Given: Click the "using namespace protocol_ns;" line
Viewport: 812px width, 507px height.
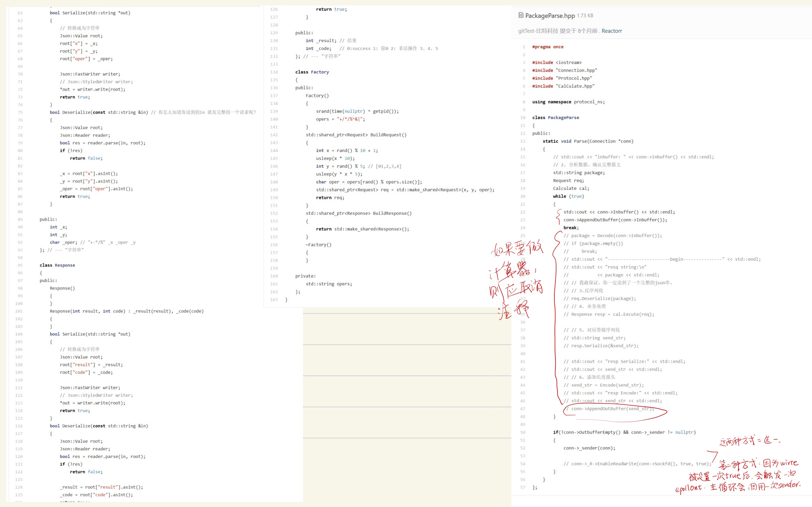Looking at the screenshot, I should (568, 102).
